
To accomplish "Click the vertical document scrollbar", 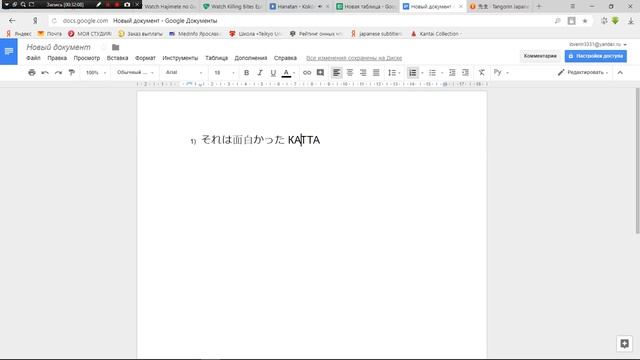I will (637, 160).
